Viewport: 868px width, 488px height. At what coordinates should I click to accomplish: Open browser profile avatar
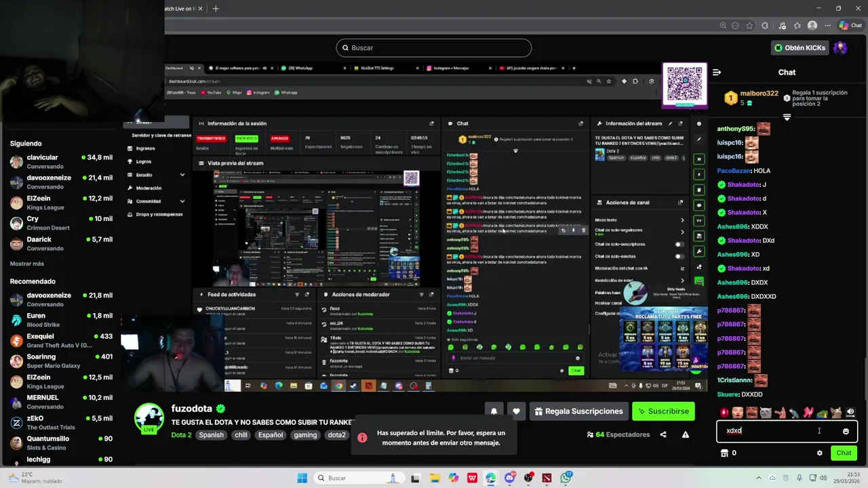tap(812, 26)
